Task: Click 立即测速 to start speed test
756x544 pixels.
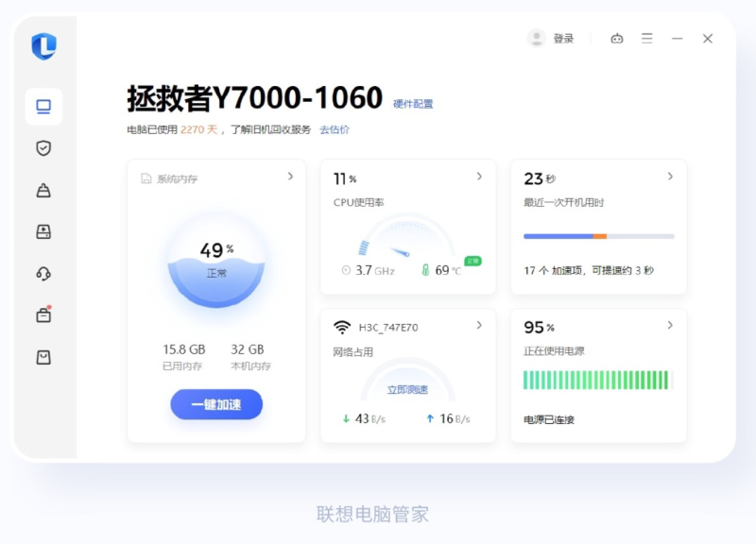Action: [x=407, y=389]
